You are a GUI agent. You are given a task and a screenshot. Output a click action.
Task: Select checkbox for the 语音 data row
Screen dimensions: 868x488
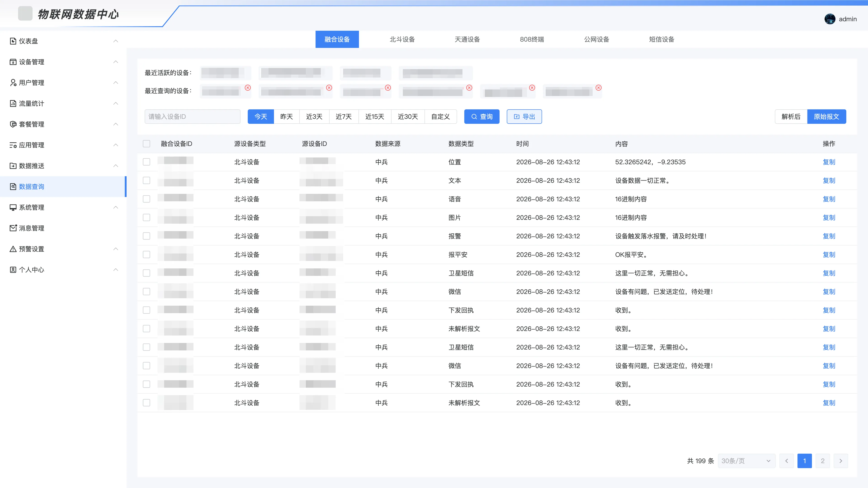tap(146, 199)
